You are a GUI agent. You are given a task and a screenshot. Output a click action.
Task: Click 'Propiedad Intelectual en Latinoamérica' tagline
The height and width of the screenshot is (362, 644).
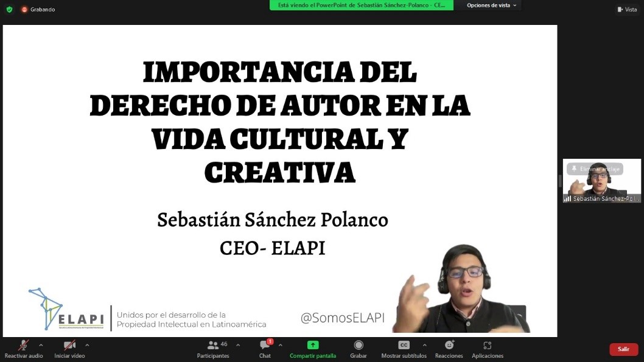pyautogui.click(x=191, y=324)
